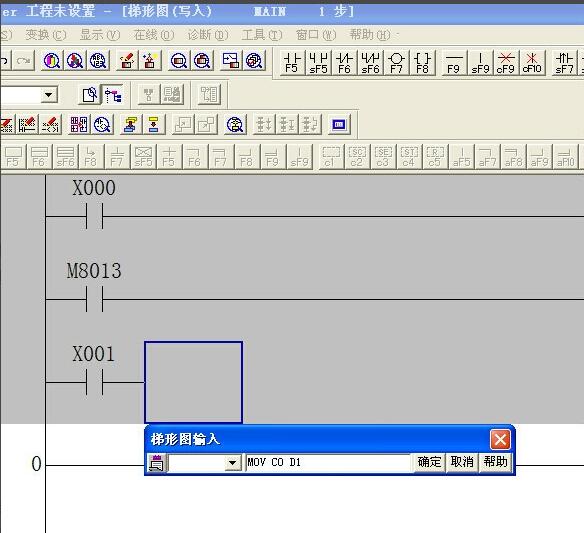
Task: Delete horizontal line cF9
Action: [506, 63]
